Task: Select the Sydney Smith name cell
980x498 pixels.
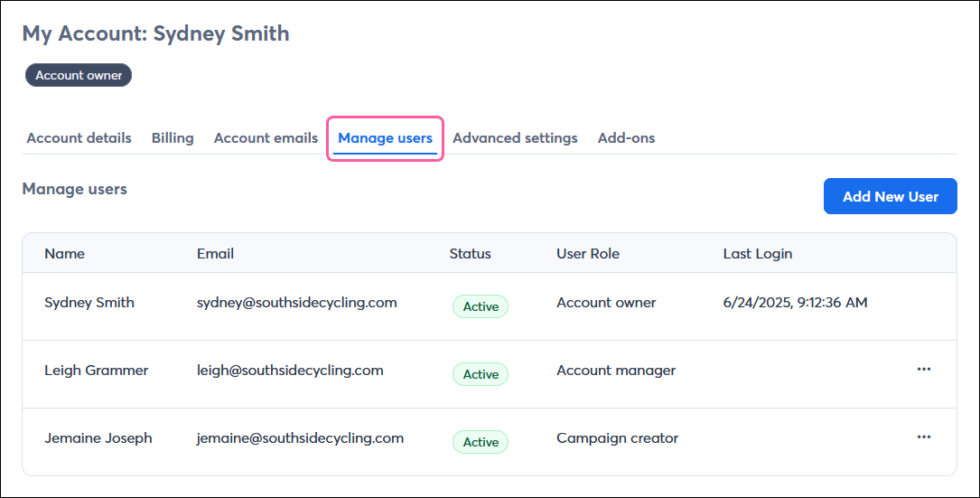Action: tap(89, 303)
